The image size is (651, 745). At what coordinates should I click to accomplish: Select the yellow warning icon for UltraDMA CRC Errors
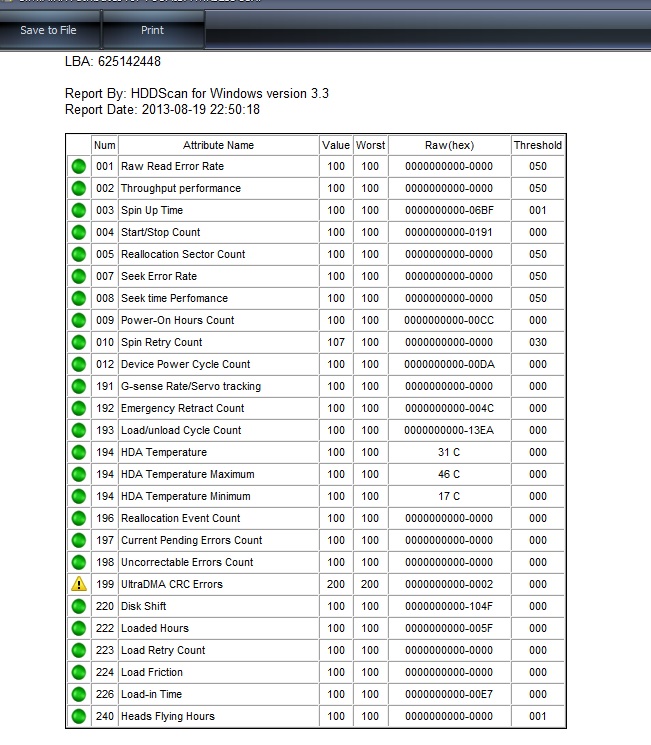[79, 584]
